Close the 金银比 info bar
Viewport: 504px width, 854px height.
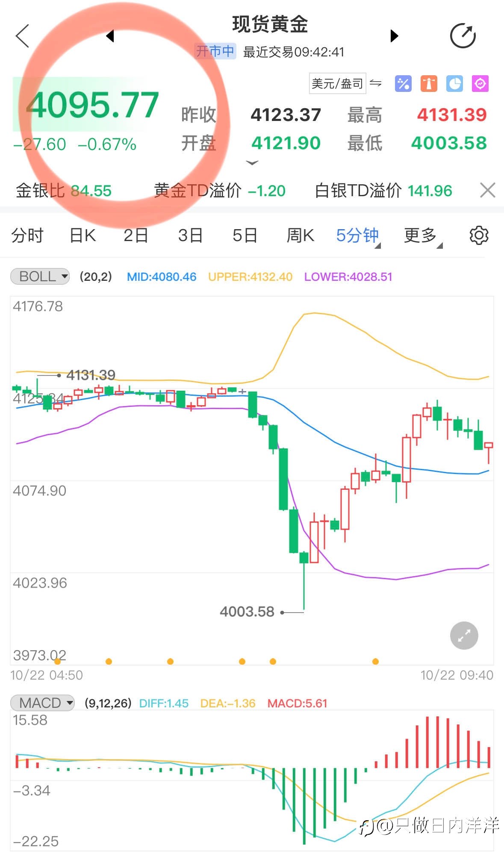pos(487,190)
